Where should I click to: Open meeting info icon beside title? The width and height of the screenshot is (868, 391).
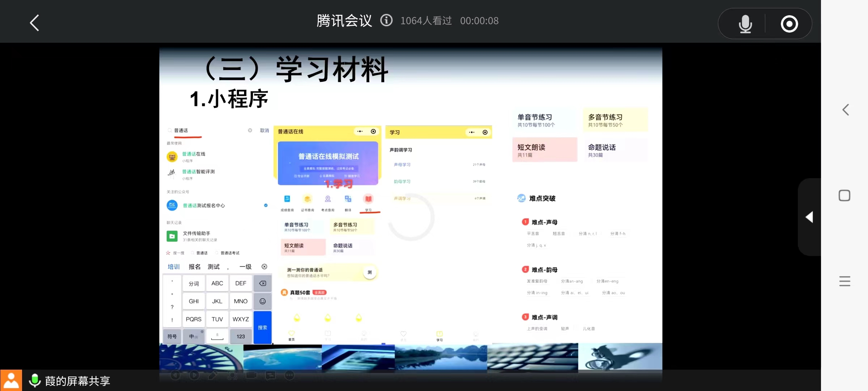[386, 20]
